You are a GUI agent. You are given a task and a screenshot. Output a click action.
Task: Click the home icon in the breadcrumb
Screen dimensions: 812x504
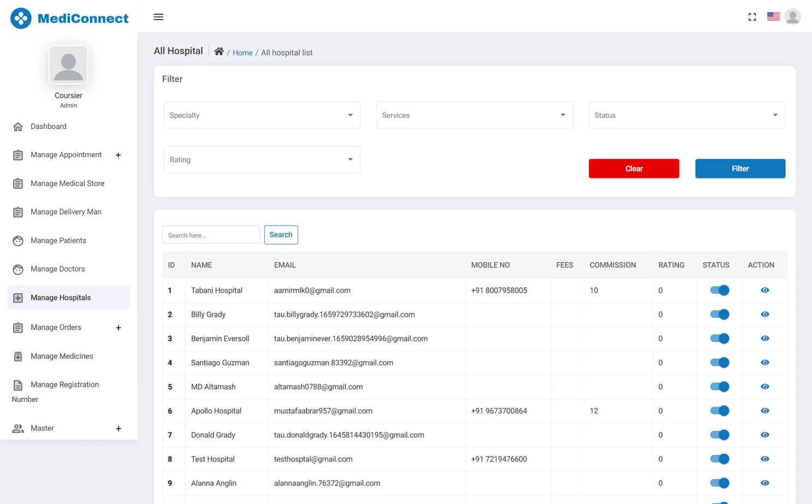tap(219, 51)
